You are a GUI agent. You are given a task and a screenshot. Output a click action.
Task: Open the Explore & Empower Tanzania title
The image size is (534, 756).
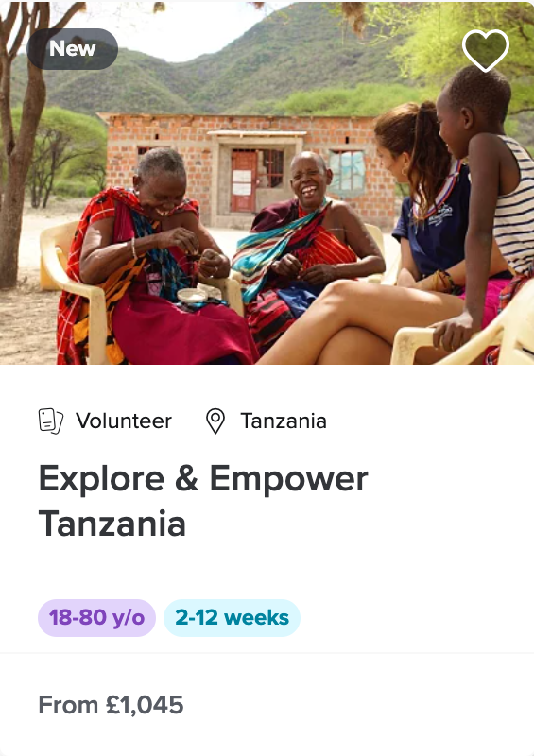click(x=203, y=501)
